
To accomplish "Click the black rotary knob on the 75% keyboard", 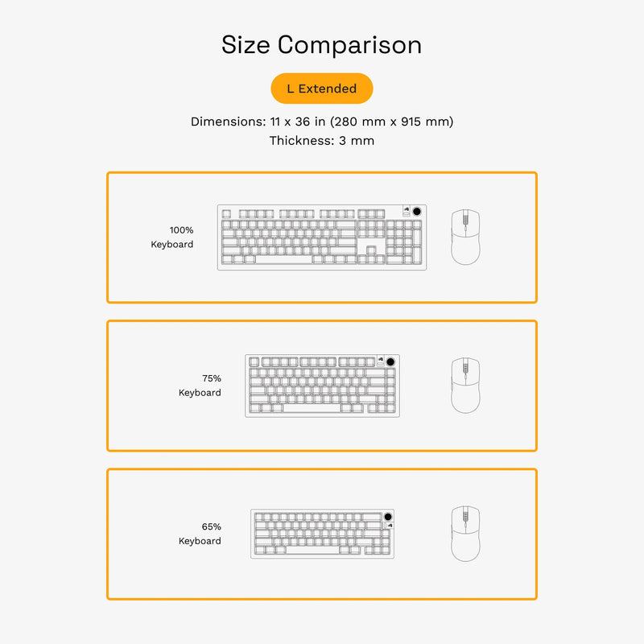I will click(x=391, y=361).
